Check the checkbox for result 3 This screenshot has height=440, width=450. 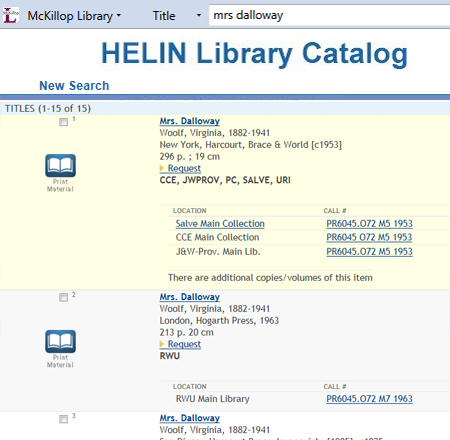click(63, 419)
